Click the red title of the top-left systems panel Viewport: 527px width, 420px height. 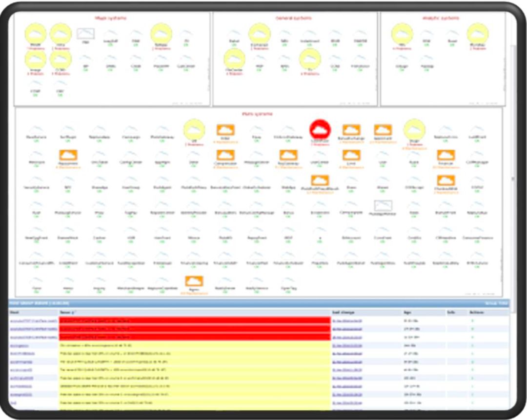pos(111,18)
